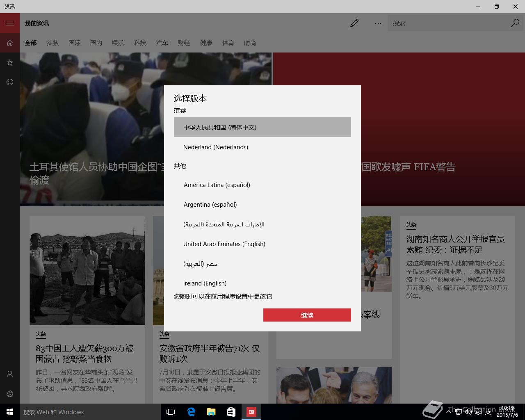525x420 pixels.
Task: Open the 83中国工人遭欠薪300万 article
Action: (x=84, y=353)
